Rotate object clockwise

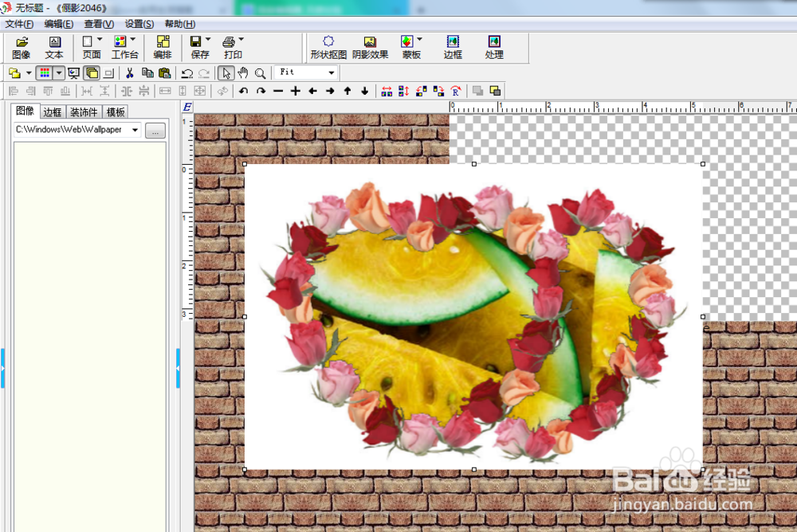261,91
